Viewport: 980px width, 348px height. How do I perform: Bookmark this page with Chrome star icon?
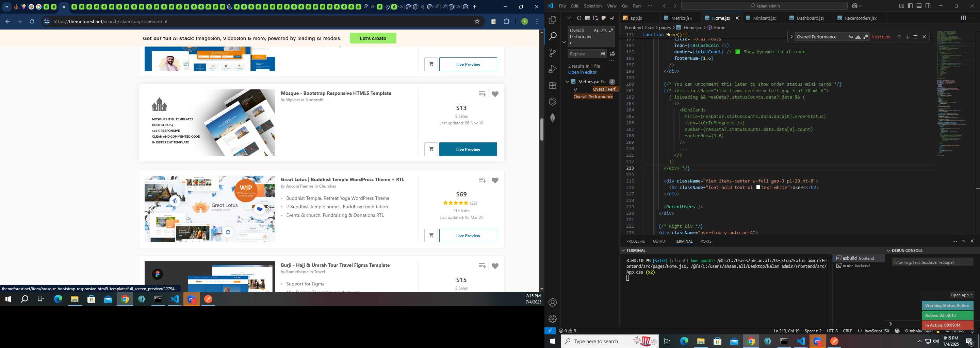(477, 22)
